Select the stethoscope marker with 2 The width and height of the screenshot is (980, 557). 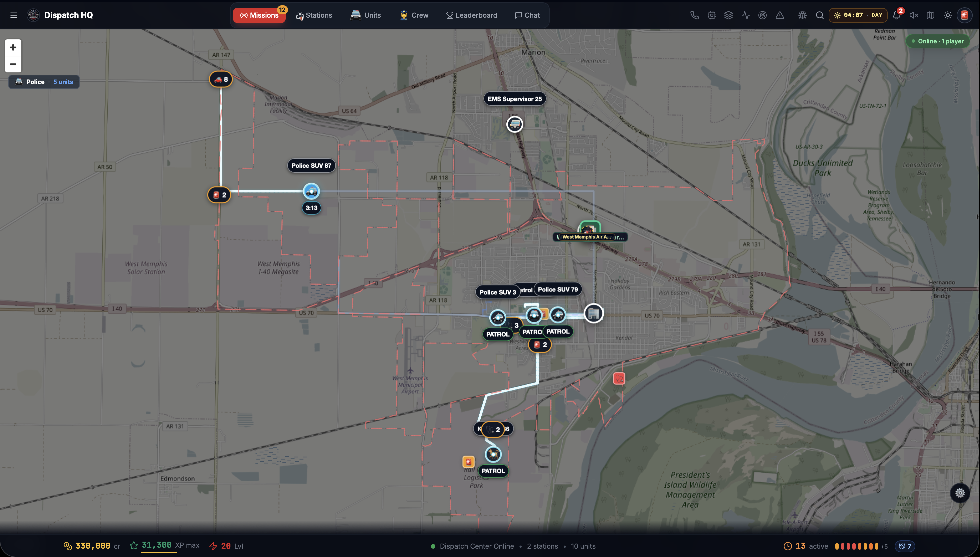click(x=493, y=430)
